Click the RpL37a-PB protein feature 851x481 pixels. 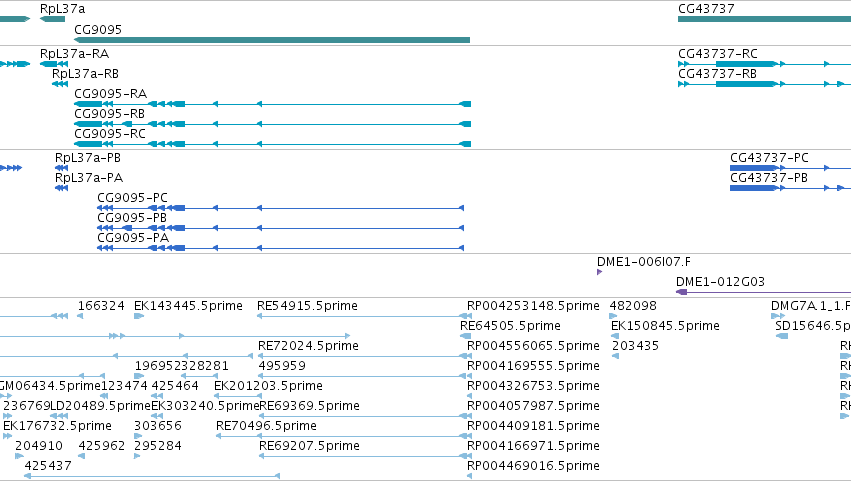61,168
